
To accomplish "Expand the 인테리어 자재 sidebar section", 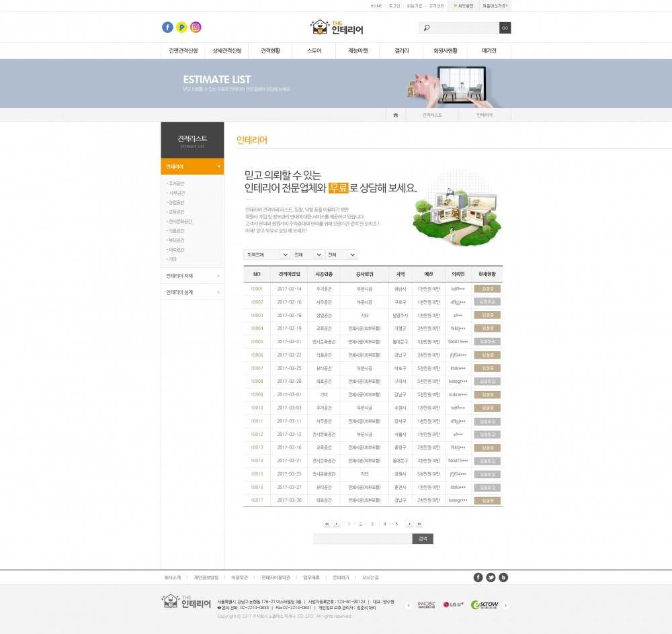I will 192,276.
